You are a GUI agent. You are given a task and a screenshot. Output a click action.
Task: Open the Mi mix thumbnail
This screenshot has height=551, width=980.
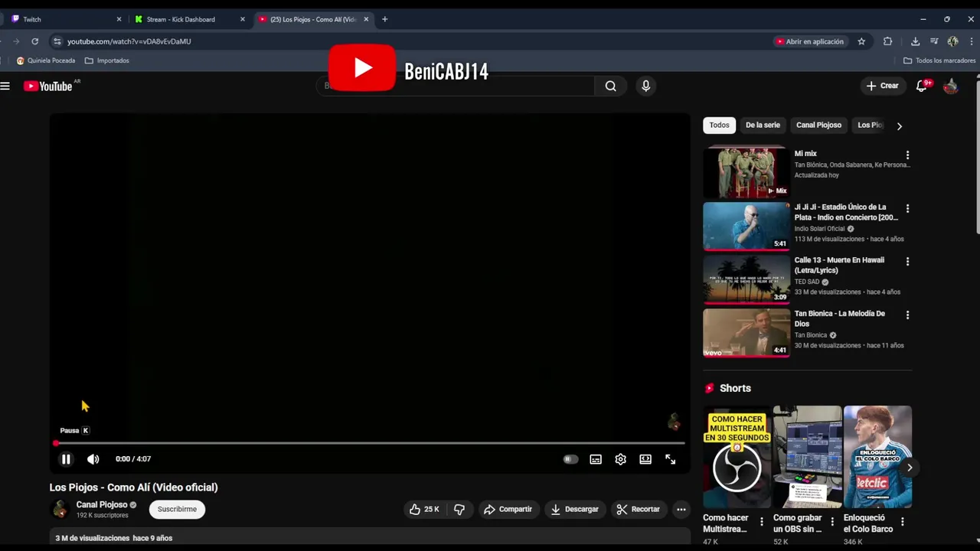point(746,172)
